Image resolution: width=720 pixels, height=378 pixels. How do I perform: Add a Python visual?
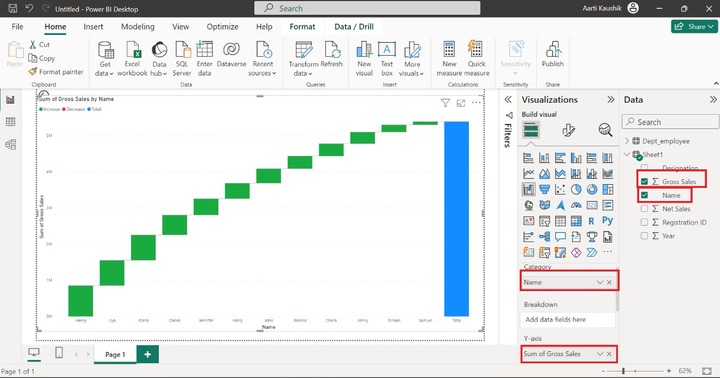coord(608,221)
